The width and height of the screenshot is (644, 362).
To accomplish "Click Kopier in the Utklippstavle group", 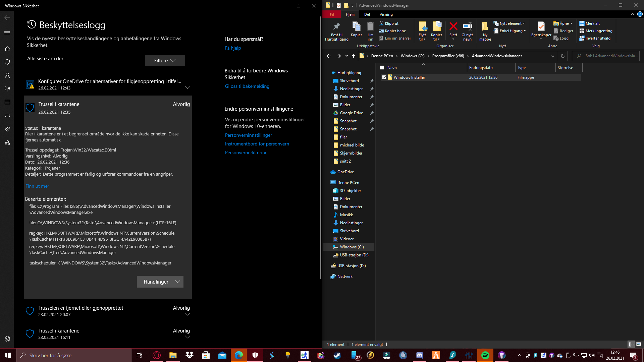I will (x=356, y=29).
